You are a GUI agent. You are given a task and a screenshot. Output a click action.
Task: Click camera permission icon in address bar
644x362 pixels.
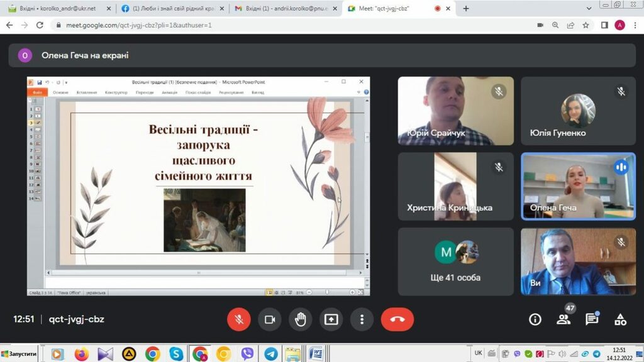(540, 25)
